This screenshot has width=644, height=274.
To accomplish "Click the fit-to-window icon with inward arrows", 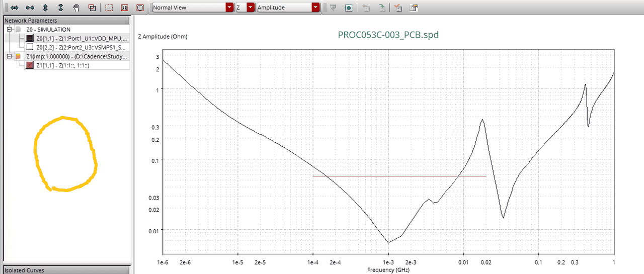I will pyautogui.click(x=124, y=8).
